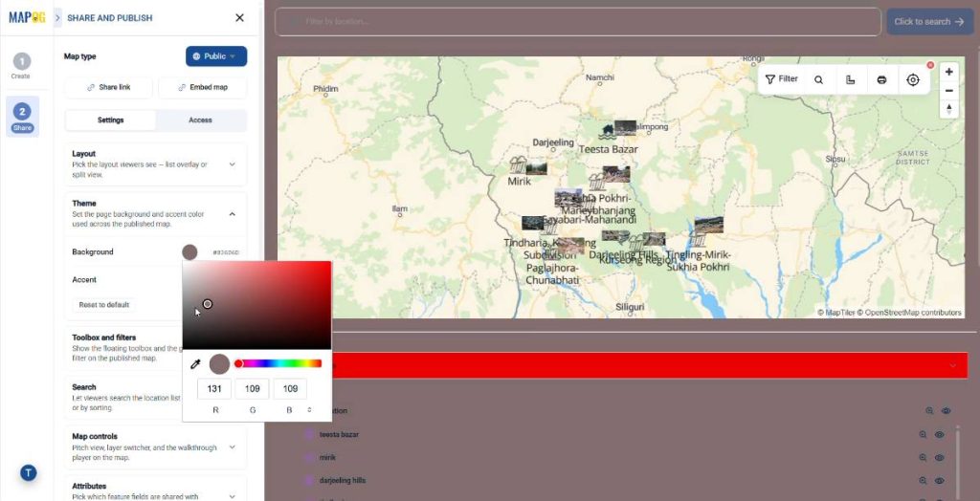Close the toolbox with red dot
The height and width of the screenshot is (501, 980).
[930, 65]
